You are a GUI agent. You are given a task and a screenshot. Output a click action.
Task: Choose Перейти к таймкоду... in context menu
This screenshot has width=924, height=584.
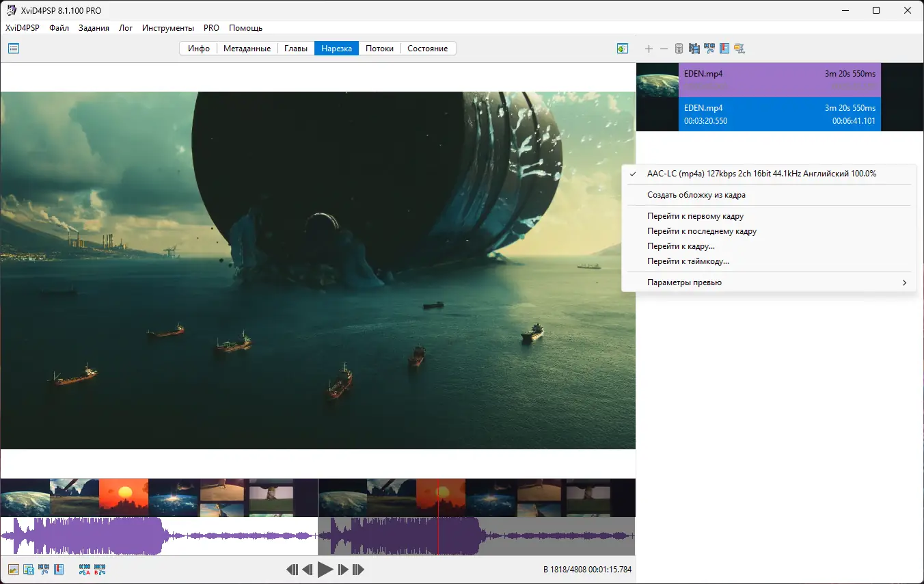688,261
